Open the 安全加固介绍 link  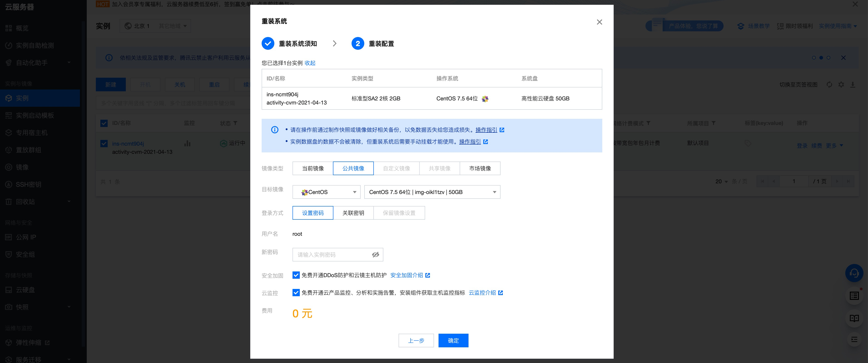406,275
